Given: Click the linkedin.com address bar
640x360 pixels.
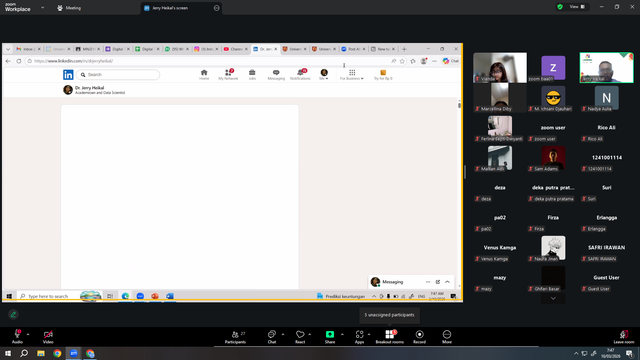Looking at the screenshot, I should (x=208, y=61).
